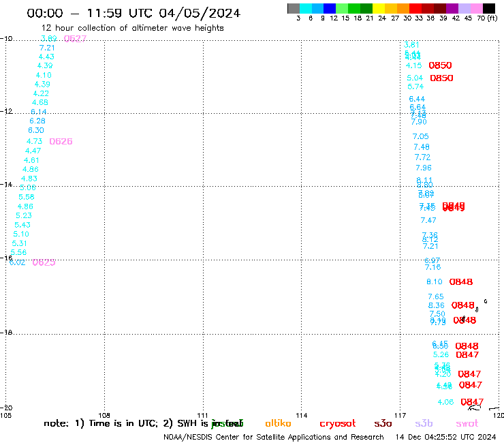Select the yellow swatch in the color scale
The width and height of the screenshot is (504, 443).
[x=379, y=8]
